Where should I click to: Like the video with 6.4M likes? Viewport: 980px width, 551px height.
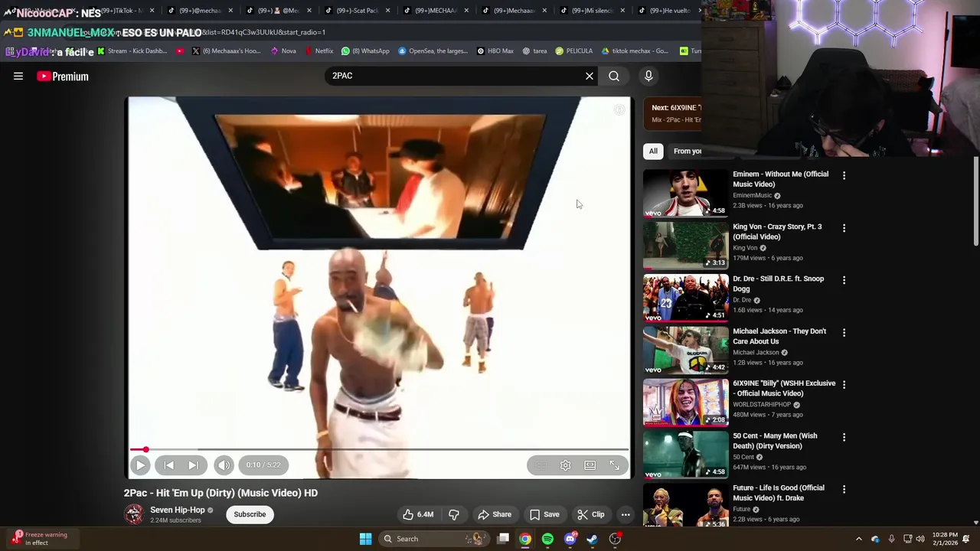418,514
